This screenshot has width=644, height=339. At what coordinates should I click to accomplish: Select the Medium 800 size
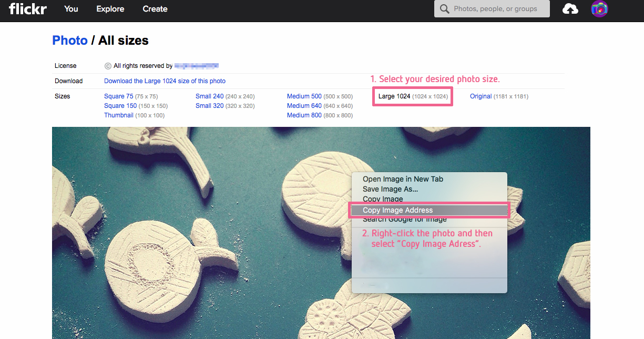[304, 115]
